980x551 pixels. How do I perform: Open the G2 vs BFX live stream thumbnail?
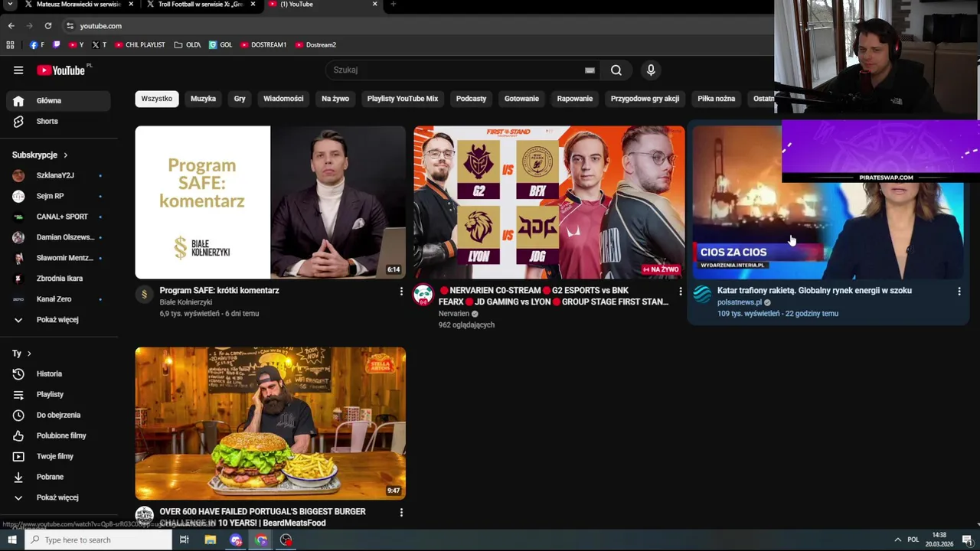(x=549, y=203)
